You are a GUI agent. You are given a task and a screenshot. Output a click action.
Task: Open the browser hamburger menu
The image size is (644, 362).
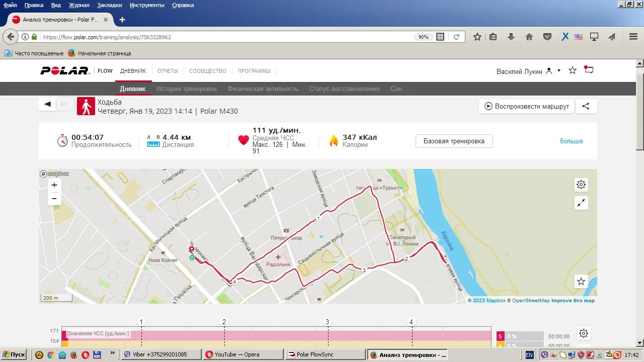point(633,37)
